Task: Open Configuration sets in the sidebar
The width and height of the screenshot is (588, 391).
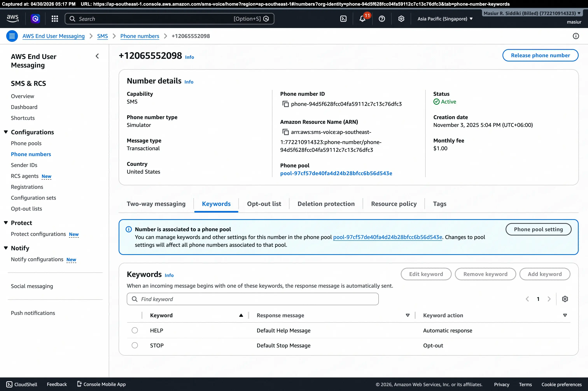Action: click(x=33, y=198)
